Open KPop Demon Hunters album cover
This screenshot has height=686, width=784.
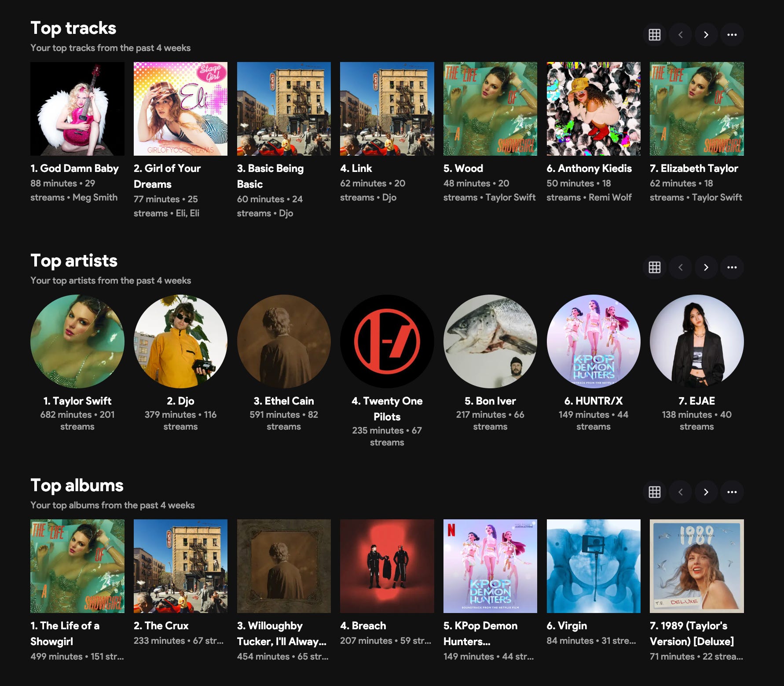click(x=490, y=566)
